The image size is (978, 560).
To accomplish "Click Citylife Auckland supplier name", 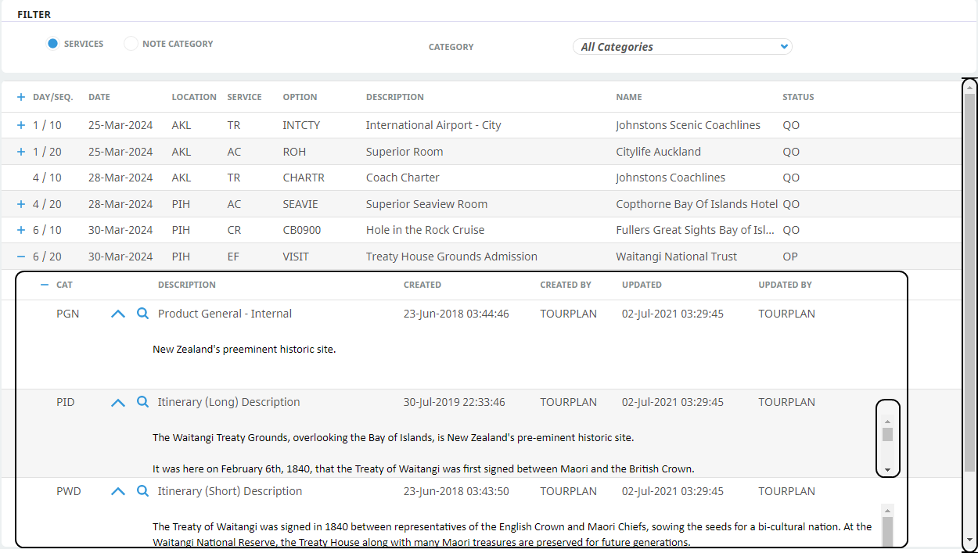I will point(658,152).
